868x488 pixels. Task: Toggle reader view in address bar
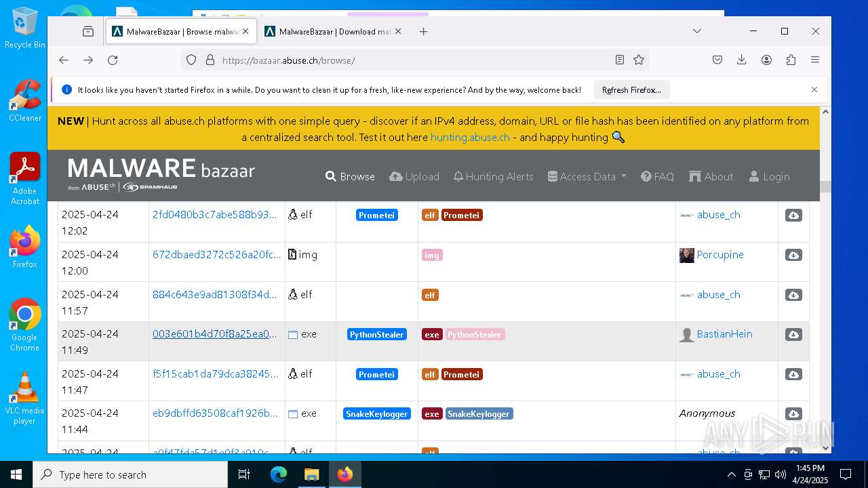[619, 60]
